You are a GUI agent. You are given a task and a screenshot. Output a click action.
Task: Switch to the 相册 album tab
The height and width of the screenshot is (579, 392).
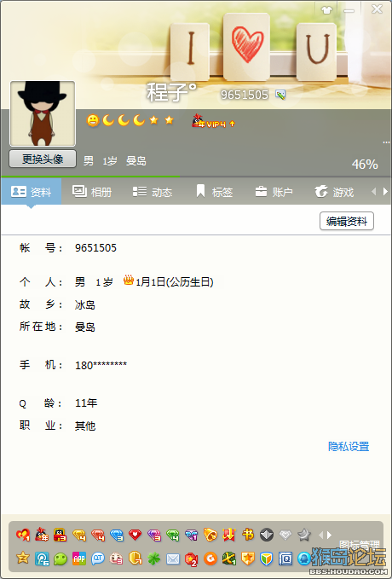pyautogui.click(x=92, y=192)
